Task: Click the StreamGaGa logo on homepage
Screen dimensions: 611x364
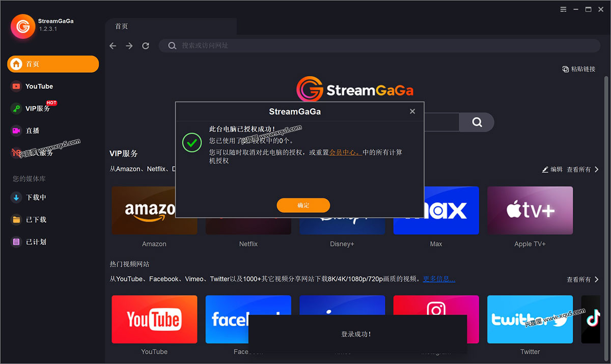Action: point(355,90)
